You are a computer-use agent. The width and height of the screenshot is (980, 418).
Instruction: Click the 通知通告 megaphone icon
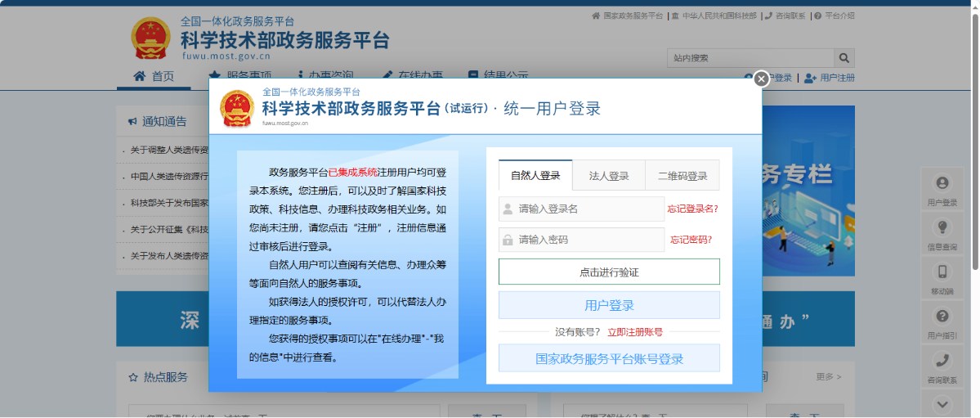coord(132,121)
